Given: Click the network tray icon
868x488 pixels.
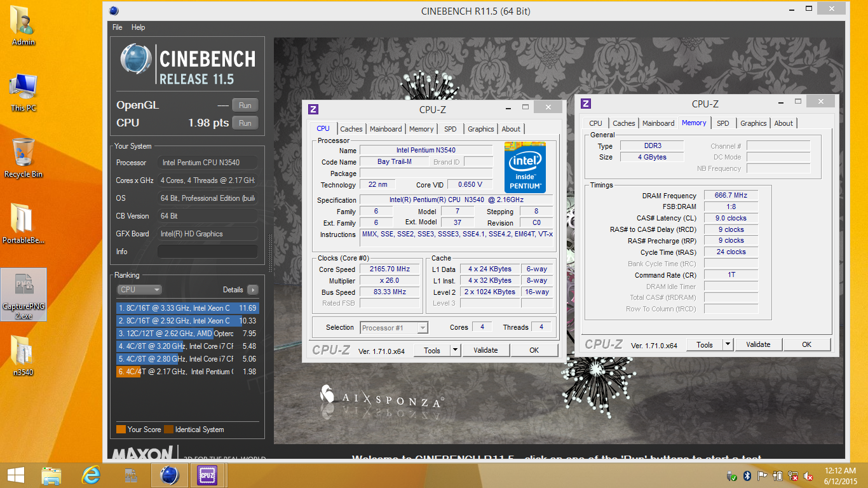Looking at the screenshot, I should tap(793, 476).
